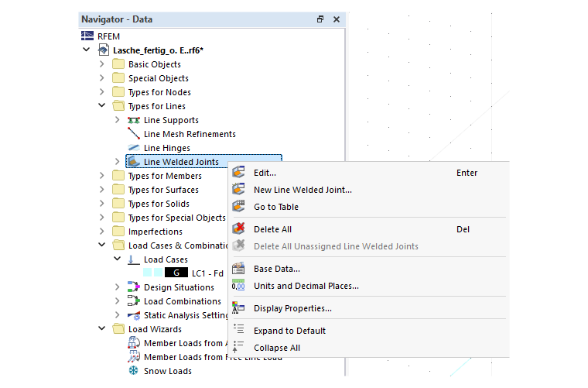Image resolution: width=588 pixels, height=388 pixels.
Task: Click the Edit icon in context menu
Action: tap(238, 172)
